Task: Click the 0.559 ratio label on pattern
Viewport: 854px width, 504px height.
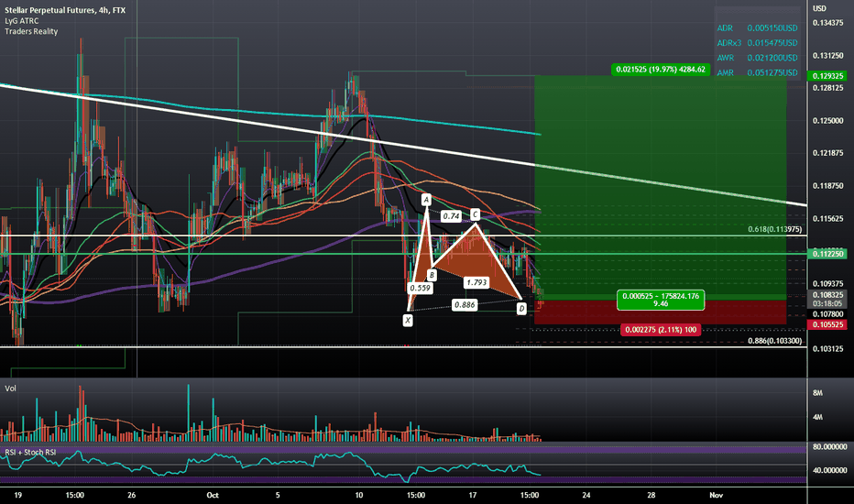Action: (x=420, y=288)
